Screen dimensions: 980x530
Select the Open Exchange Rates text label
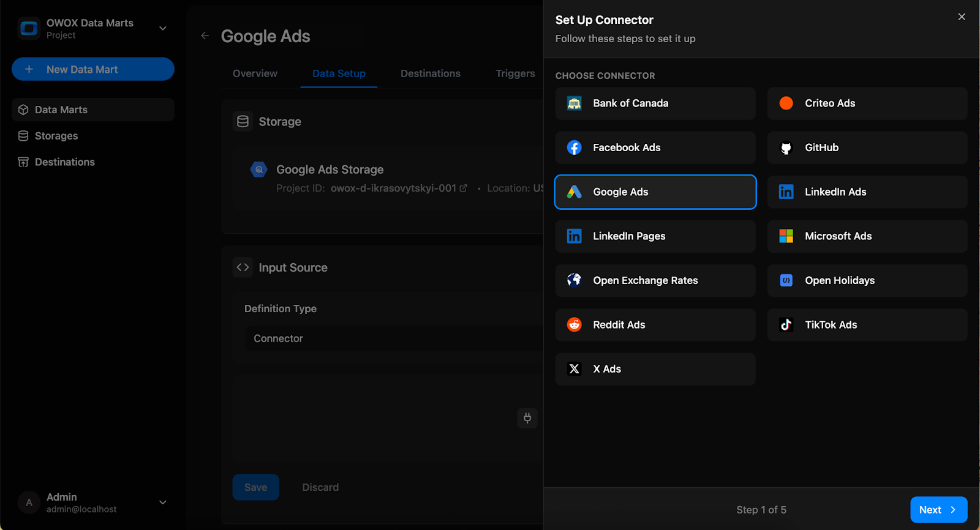tap(646, 280)
